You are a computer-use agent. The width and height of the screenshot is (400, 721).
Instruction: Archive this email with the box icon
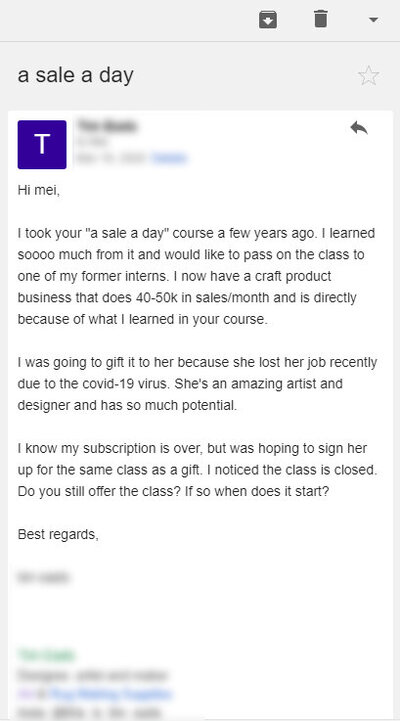(x=268, y=19)
